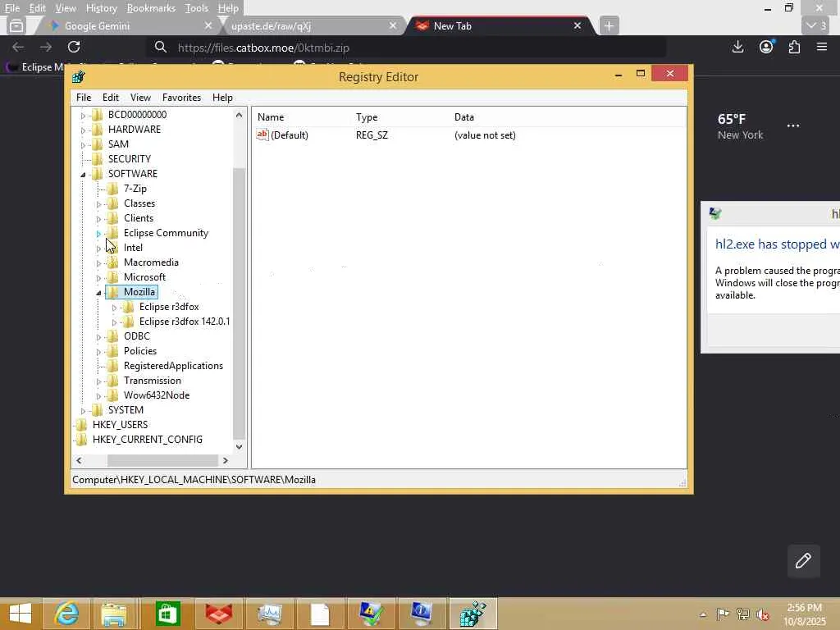Open the Registry Editor File menu
840x630 pixels.
pyautogui.click(x=84, y=98)
